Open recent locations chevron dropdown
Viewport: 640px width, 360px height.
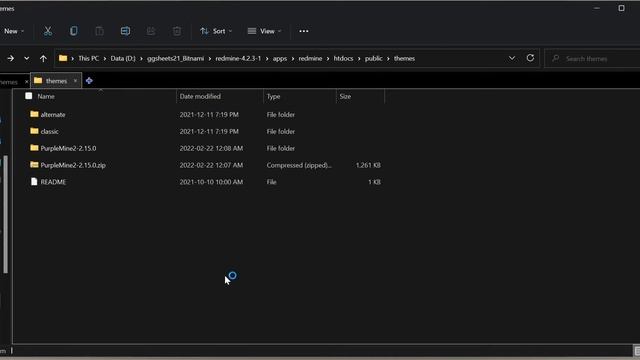(27, 58)
